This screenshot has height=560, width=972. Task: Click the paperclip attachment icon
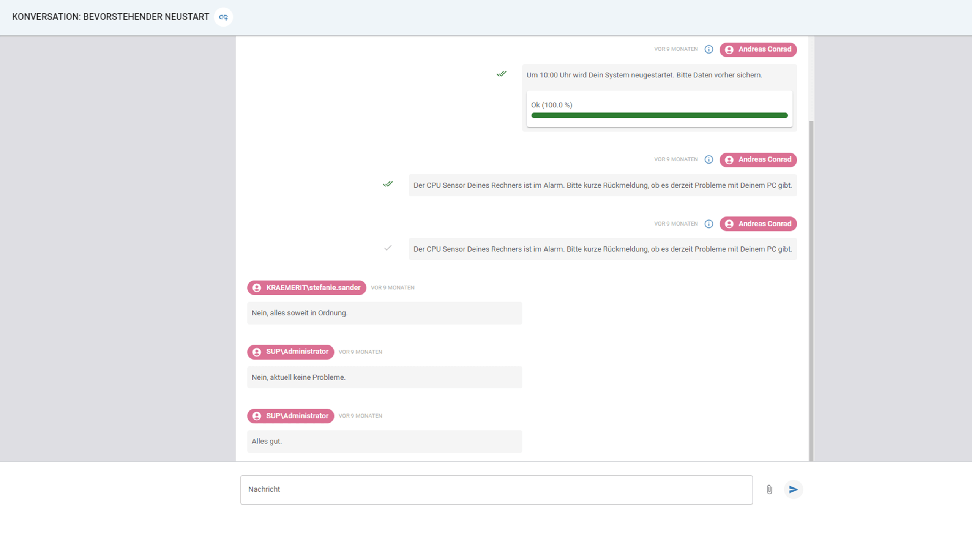click(769, 489)
